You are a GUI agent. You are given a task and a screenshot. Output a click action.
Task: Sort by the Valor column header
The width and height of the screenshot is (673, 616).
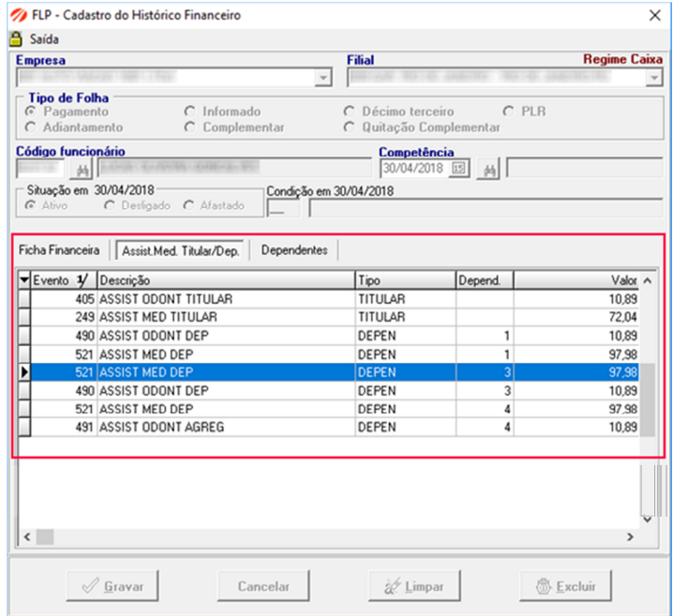576,280
